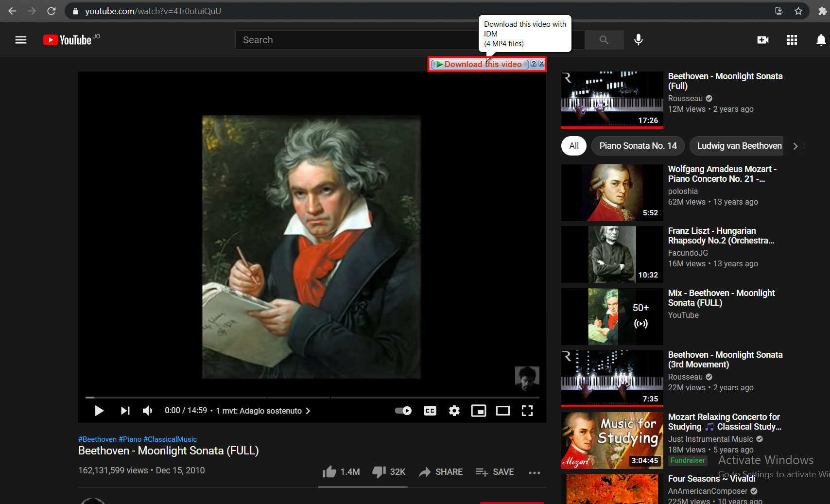Open the Just Instrumental Music channel name
This screenshot has width=830, height=504.
710,439
